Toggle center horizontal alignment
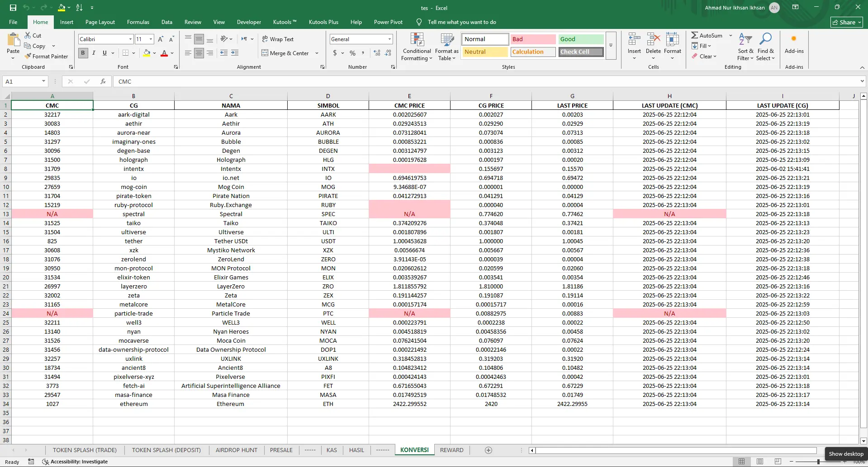 pos(199,53)
